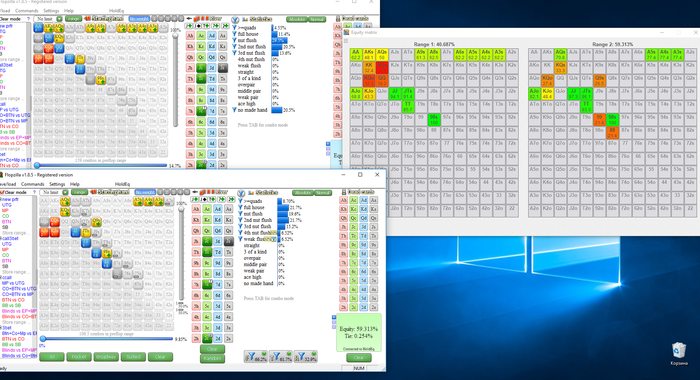The width and height of the screenshot is (700, 380).
Task: Collapse the '3bet' group in front sidebar
Action: point(1,328)
